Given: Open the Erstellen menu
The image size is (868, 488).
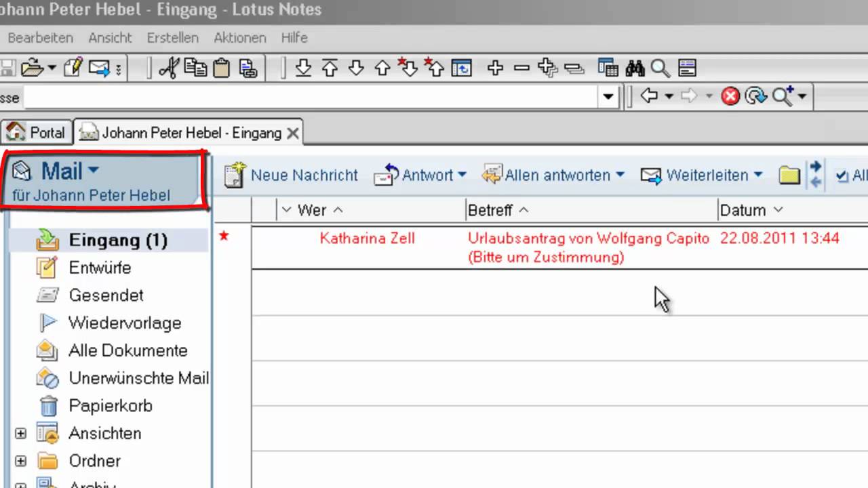Looking at the screenshot, I should [173, 38].
